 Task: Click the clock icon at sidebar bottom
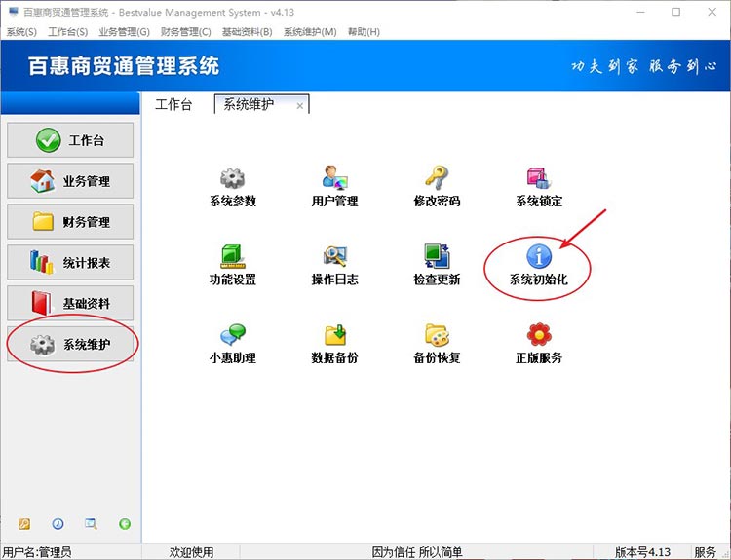(x=58, y=524)
